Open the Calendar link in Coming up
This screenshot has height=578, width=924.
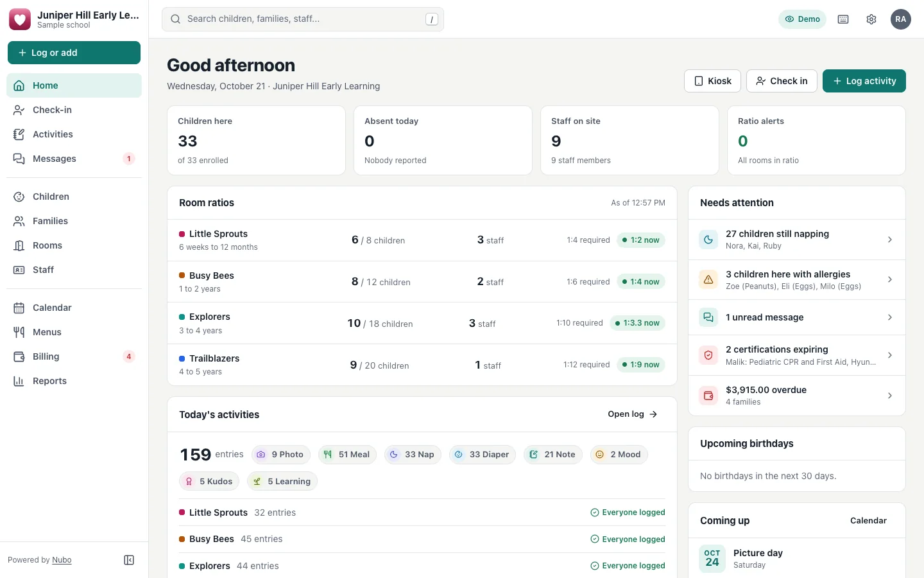pos(868,521)
